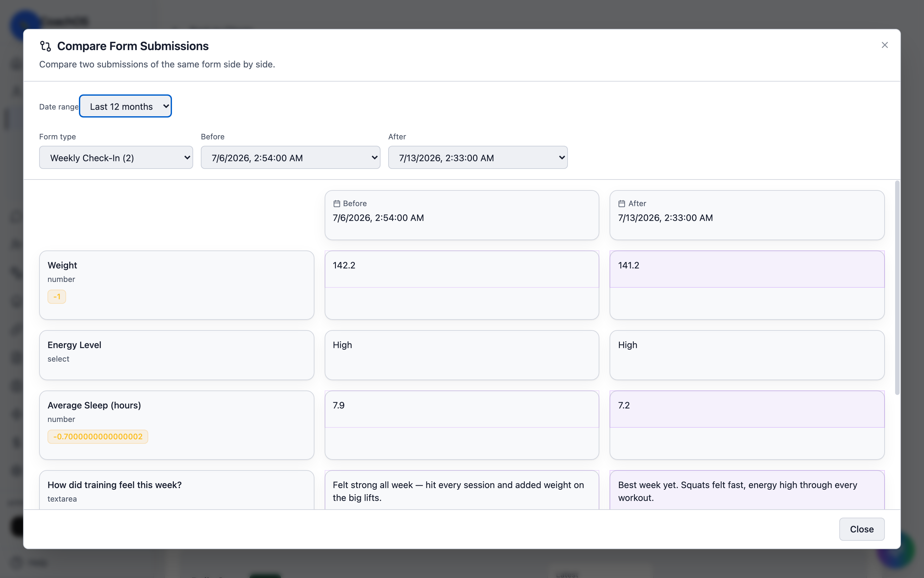Click the 'Best week yet' response text
The height and width of the screenshot is (578, 924).
[737, 491]
